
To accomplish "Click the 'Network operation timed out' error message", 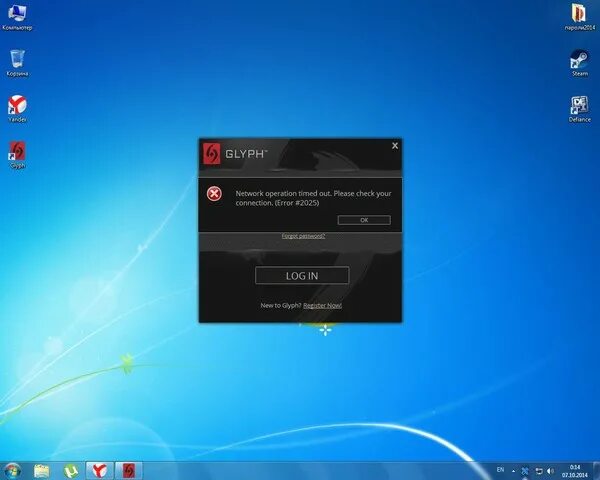I will (313, 198).
